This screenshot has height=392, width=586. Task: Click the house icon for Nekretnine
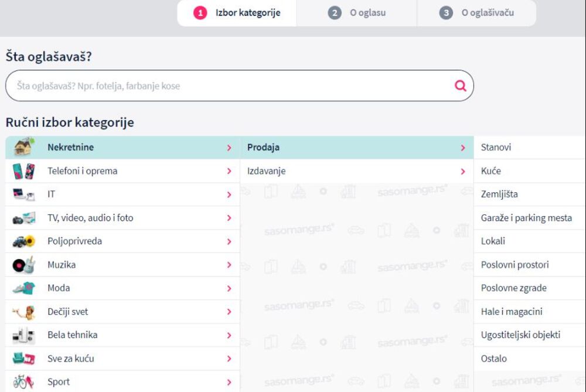click(x=24, y=147)
